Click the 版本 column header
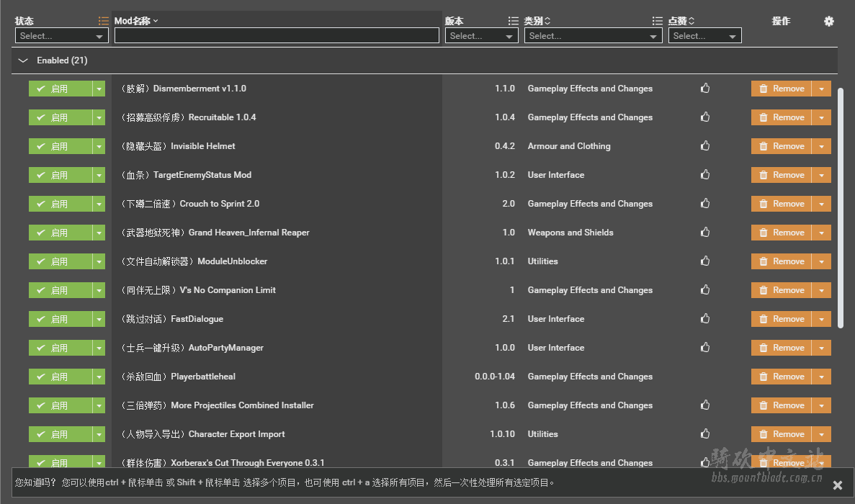 click(x=455, y=21)
